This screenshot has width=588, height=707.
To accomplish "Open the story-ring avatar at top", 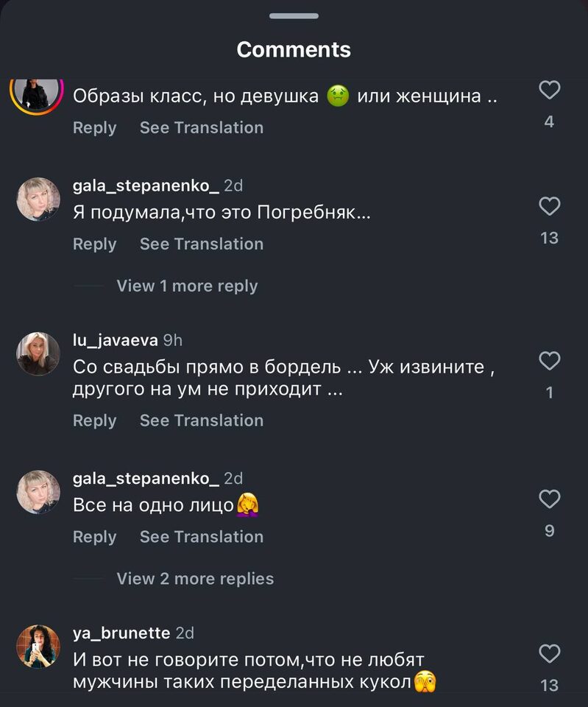I will click(x=36, y=94).
